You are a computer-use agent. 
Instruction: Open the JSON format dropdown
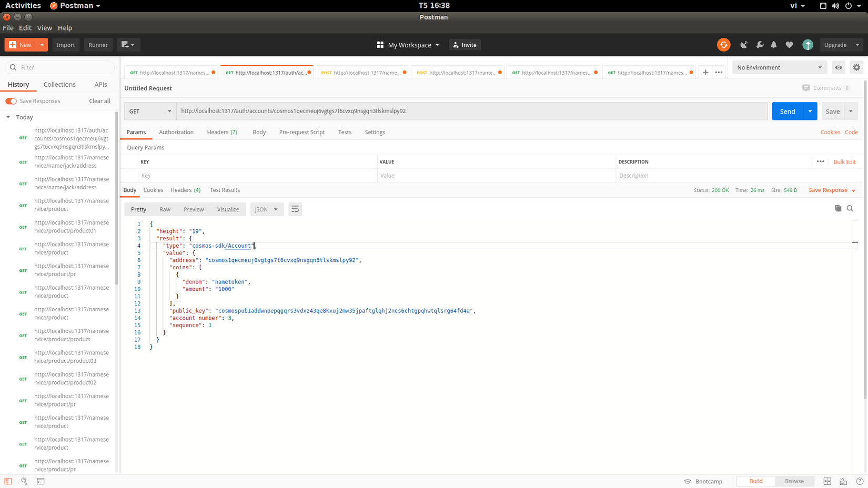point(267,209)
